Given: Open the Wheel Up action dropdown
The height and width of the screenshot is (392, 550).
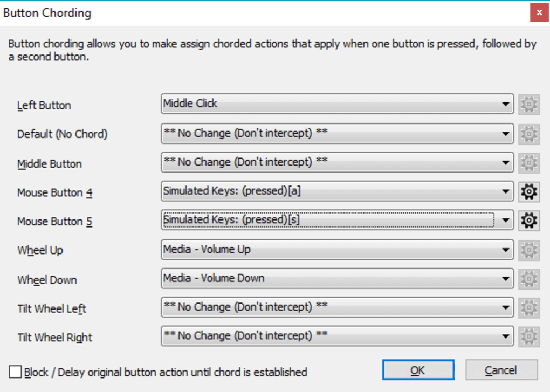Looking at the screenshot, I should tap(507, 250).
